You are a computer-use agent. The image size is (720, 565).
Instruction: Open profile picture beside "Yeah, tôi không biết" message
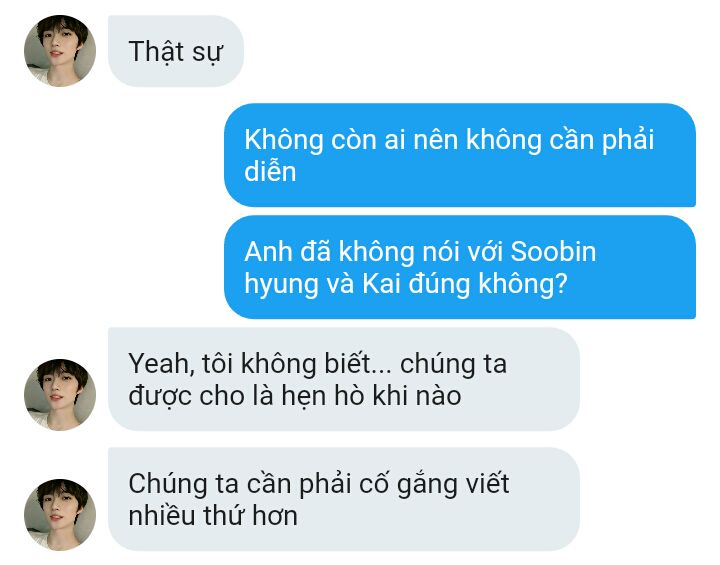point(60,395)
